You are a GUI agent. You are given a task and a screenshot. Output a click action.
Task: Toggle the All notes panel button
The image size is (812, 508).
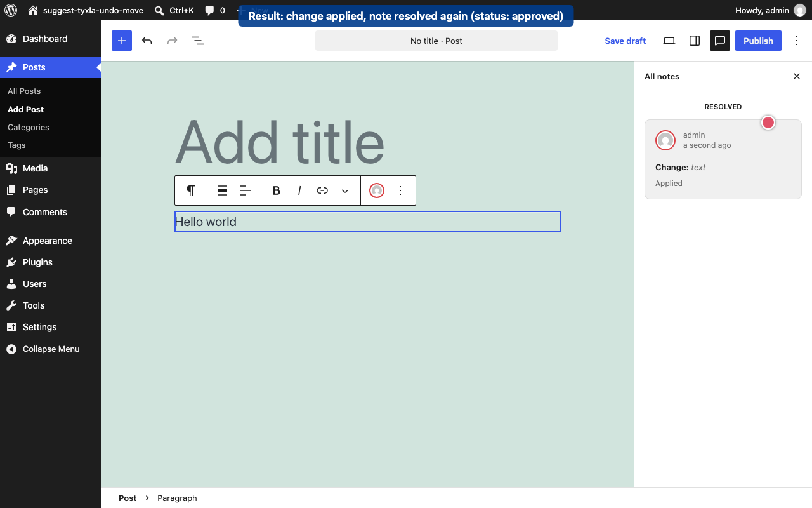click(720, 41)
